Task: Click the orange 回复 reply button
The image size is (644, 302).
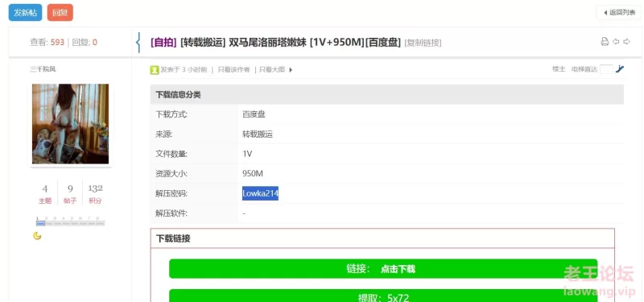Action: pyautogui.click(x=60, y=12)
